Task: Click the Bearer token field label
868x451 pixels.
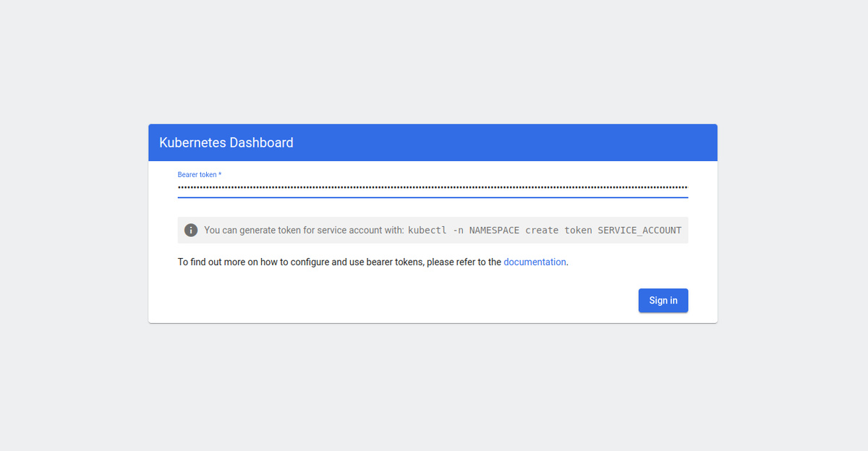Action: (x=197, y=175)
